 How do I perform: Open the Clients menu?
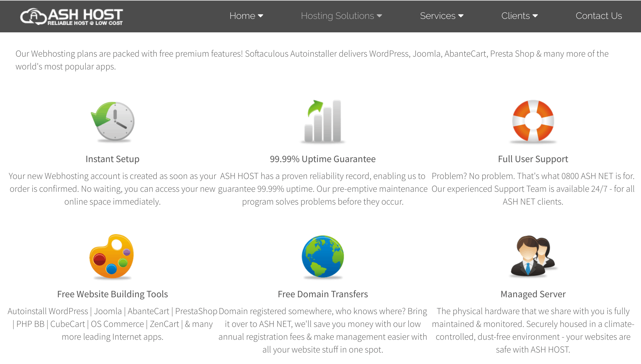pos(519,16)
